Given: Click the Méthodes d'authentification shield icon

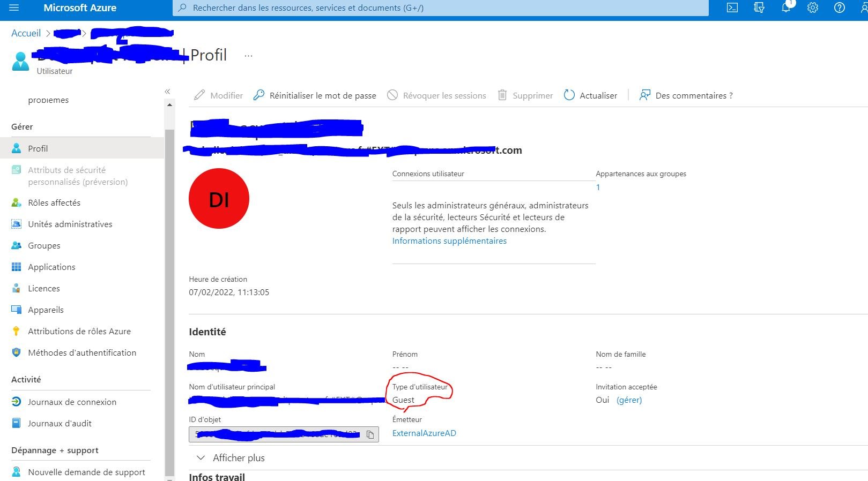Looking at the screenshot, I should tap(17, 352).
